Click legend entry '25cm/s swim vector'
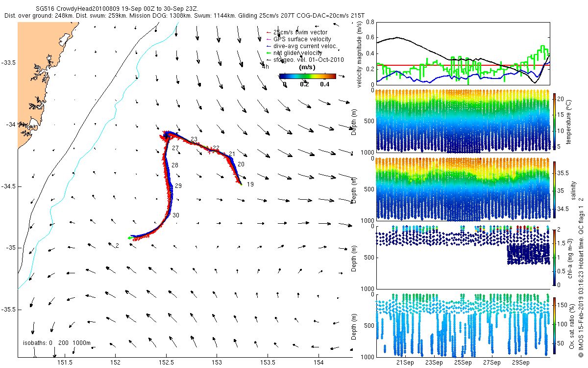Screen dimensions: 588x368 tap(299, 32)
